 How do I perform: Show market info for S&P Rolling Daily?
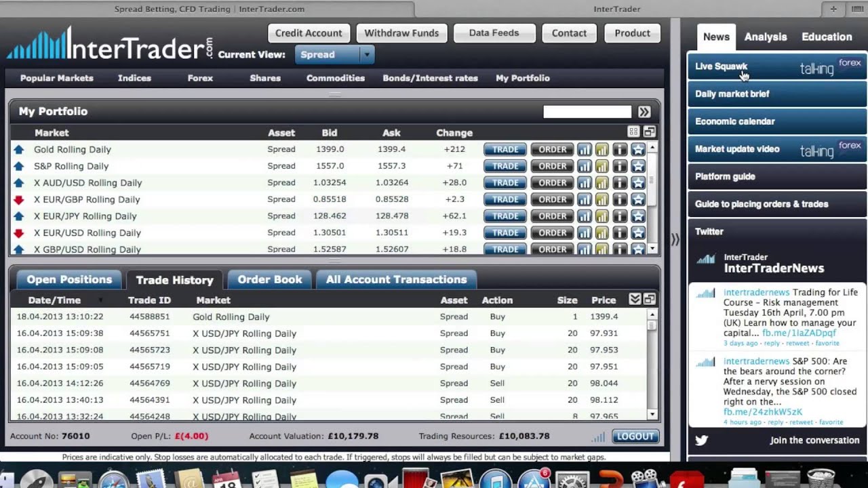tap(620, 166)
